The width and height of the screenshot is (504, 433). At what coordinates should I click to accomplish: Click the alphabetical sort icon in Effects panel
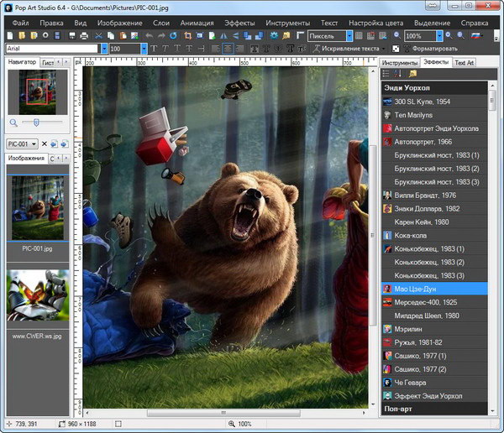pyautogui.click(x=397, y=74)
